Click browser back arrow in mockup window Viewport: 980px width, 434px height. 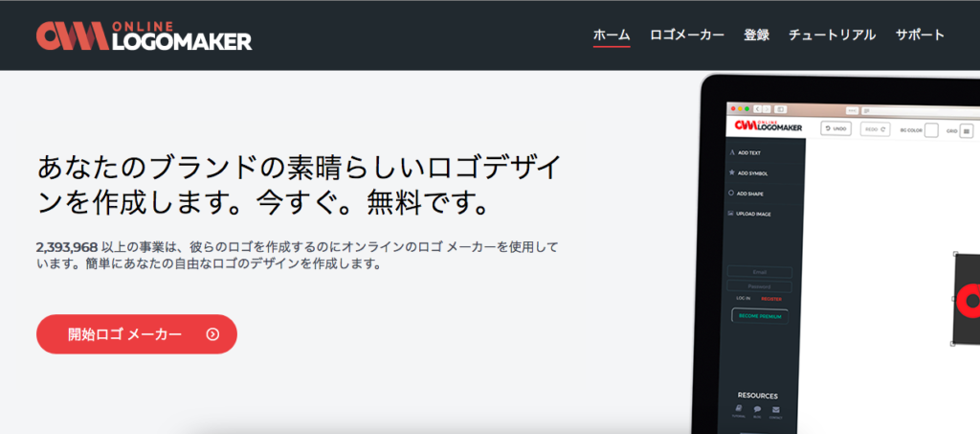pyautogui.click(x=758, y=109)
